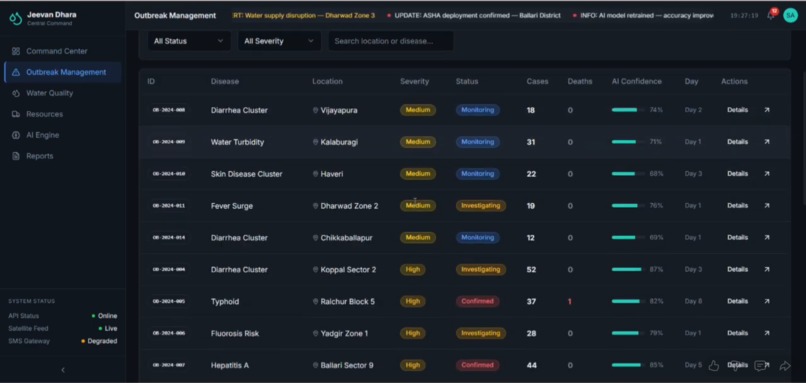This screenshot has height=383, width=806.
Task: Click the Resources truck icon
Action: pos(16,114)
